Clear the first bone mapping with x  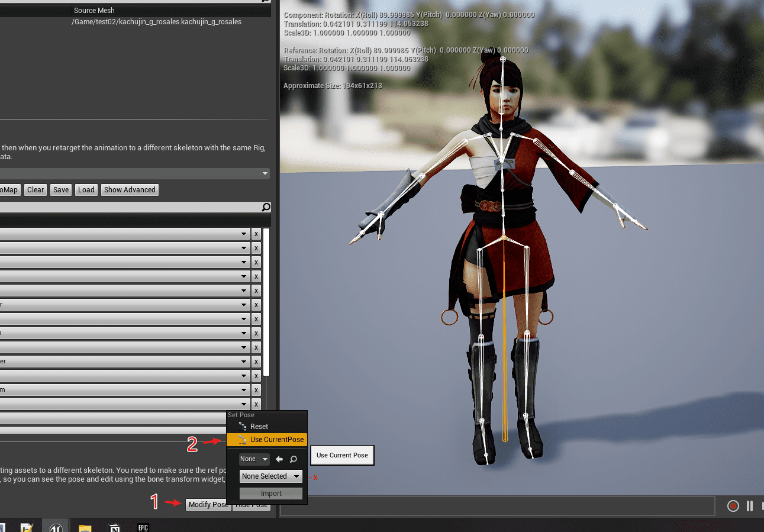click(x=256, y=234)
